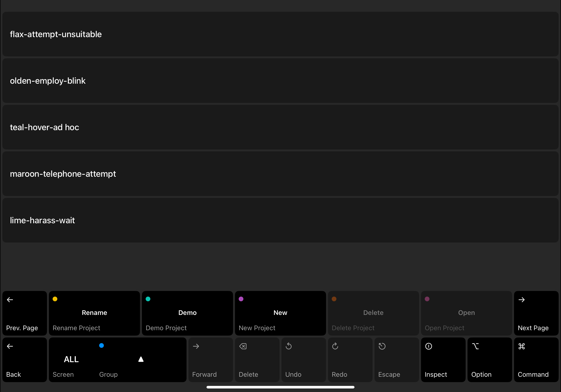Select the lime-harass-wait project row
Viewport: 561px width, 392px height.
pyautogui.click(x=280, y=220)
